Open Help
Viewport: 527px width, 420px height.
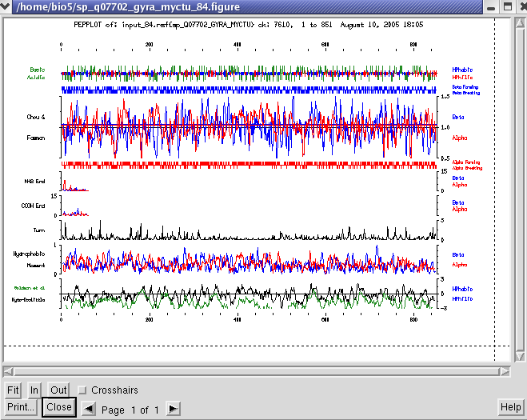(x=510, y=407)
